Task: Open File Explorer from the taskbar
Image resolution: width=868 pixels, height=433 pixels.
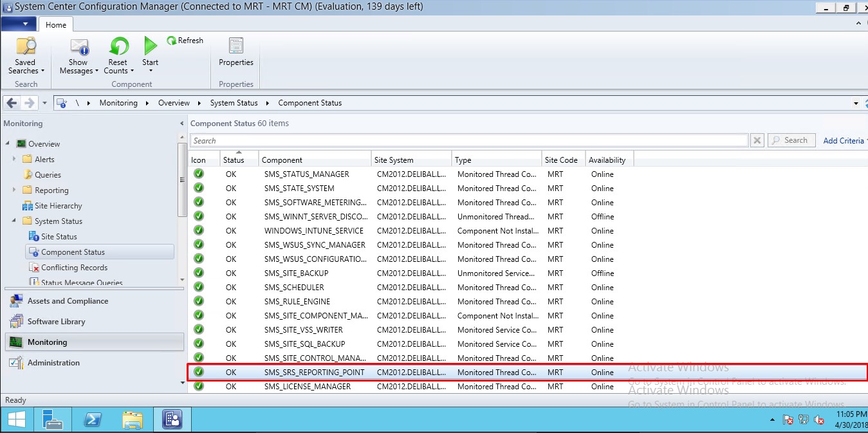Action: click(x=133, y=420)
